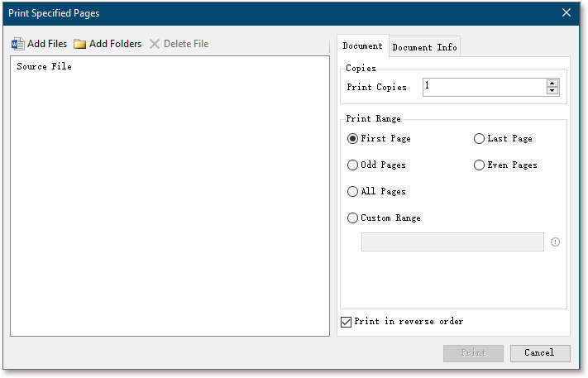Click the Print button
588x378 pixels.
click(473, 353)
